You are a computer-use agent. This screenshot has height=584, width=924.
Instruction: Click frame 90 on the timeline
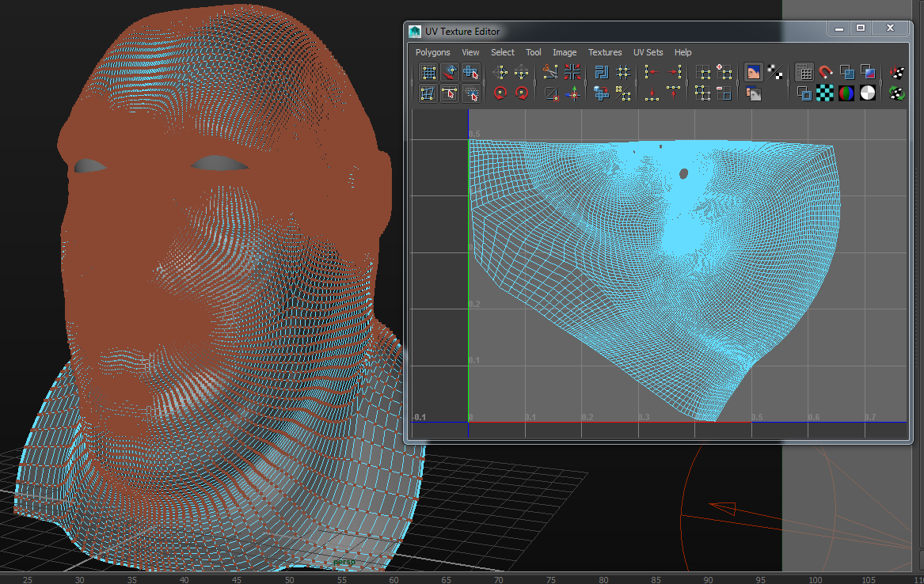(708, 579)
